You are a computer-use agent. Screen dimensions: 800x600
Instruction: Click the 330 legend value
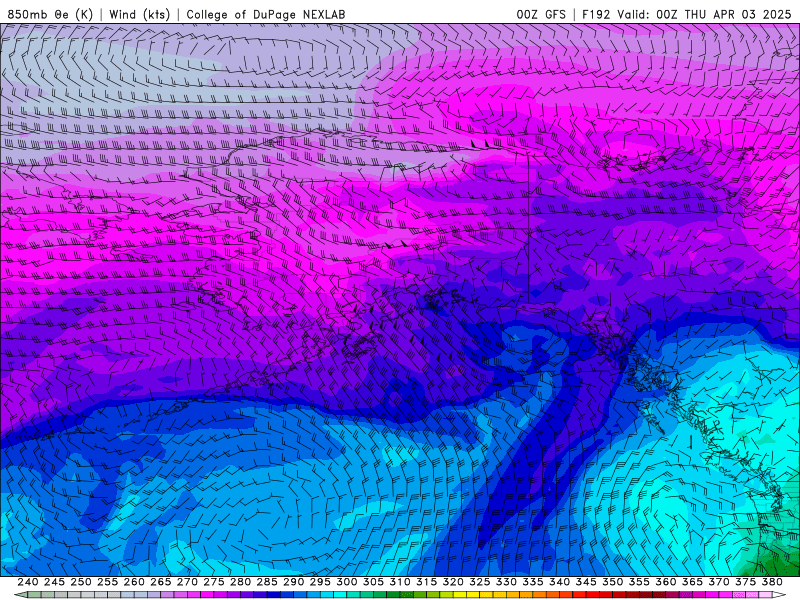[506, 582]
